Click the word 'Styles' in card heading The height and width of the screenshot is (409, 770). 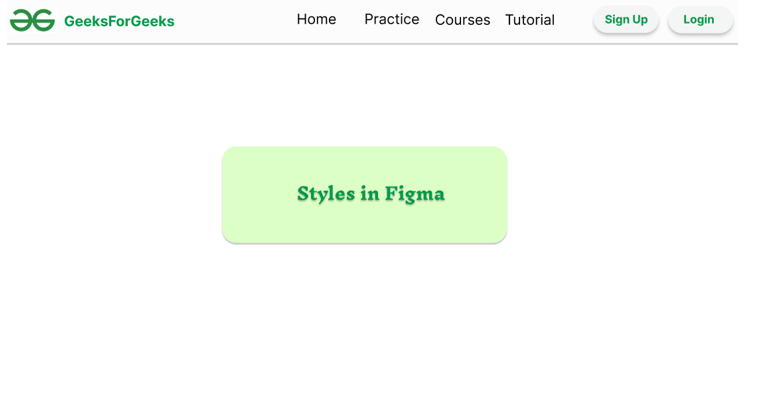(x=325, y=193)
